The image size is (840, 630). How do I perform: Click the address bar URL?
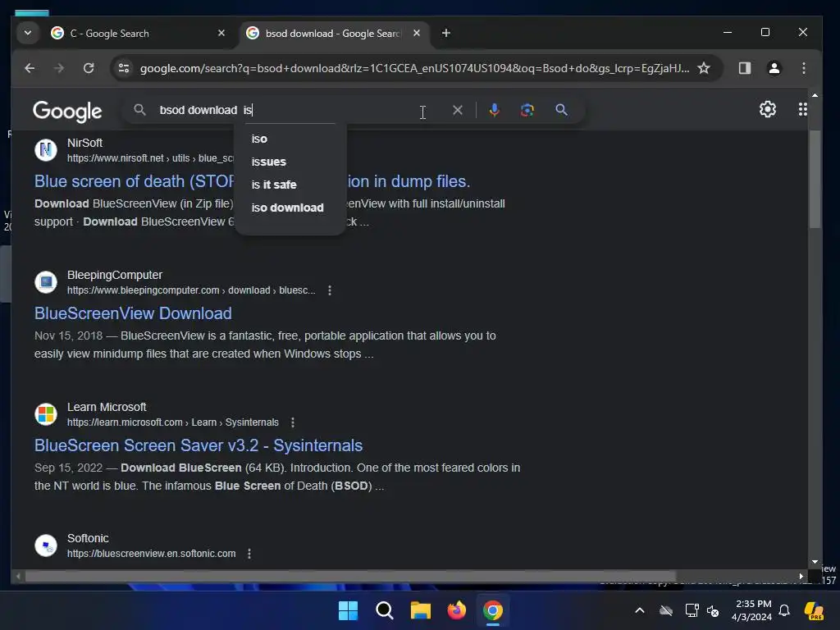tap(414, 68)
